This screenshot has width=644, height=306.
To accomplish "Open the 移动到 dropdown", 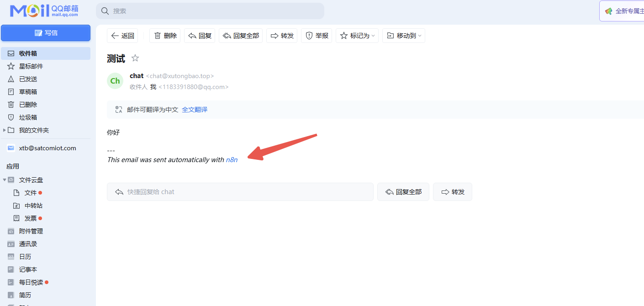I will click(404, 36).
